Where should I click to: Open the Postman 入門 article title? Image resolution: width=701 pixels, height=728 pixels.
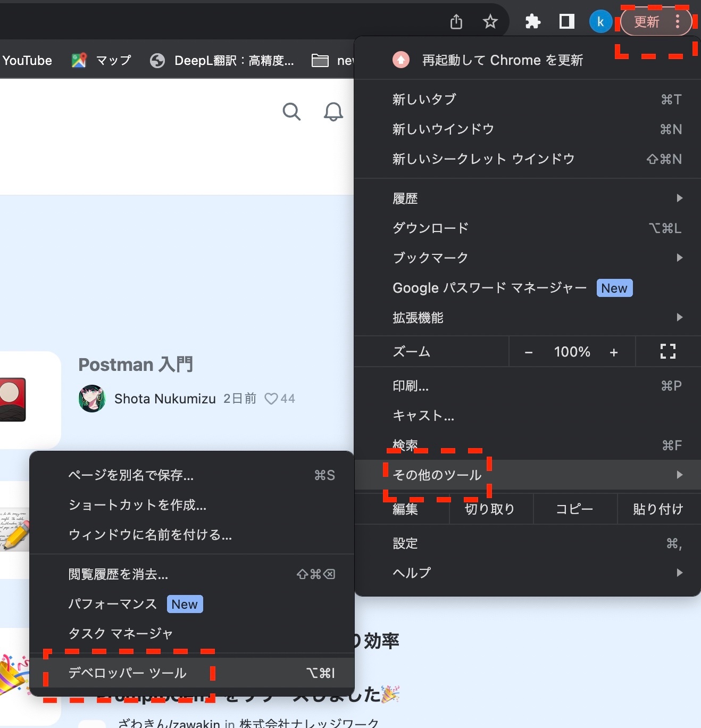[136, 365]
